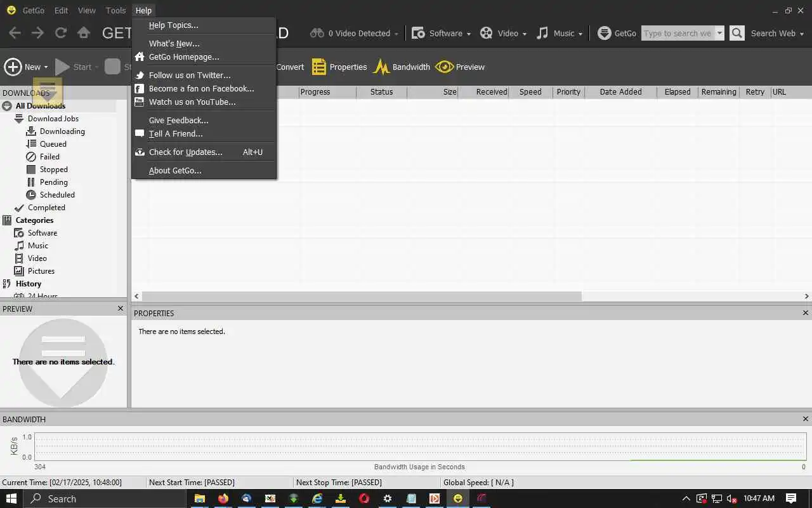Open About GetGo menu entry
812x508 pixels.
(x=204, y=171)
